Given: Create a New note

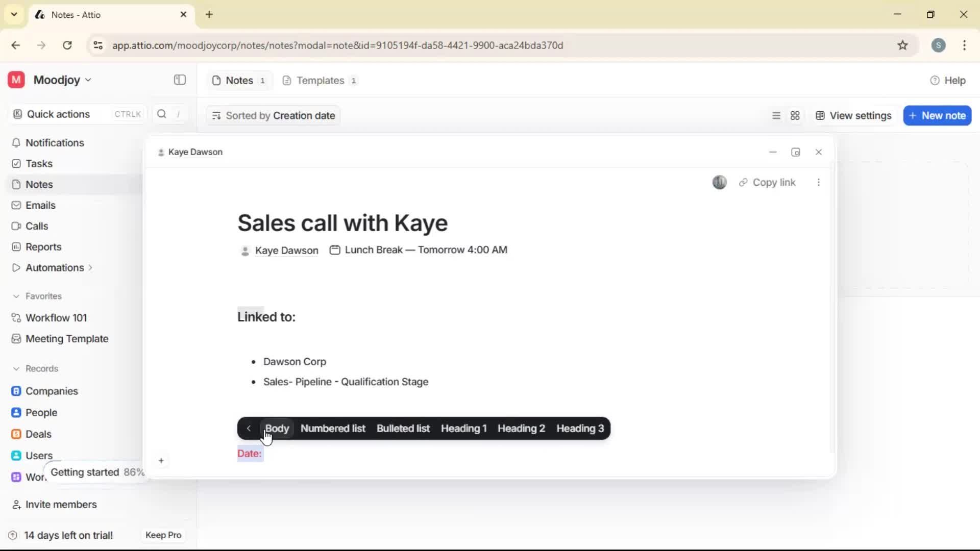Looking at the screenshot, I should [x=937, y=115].
